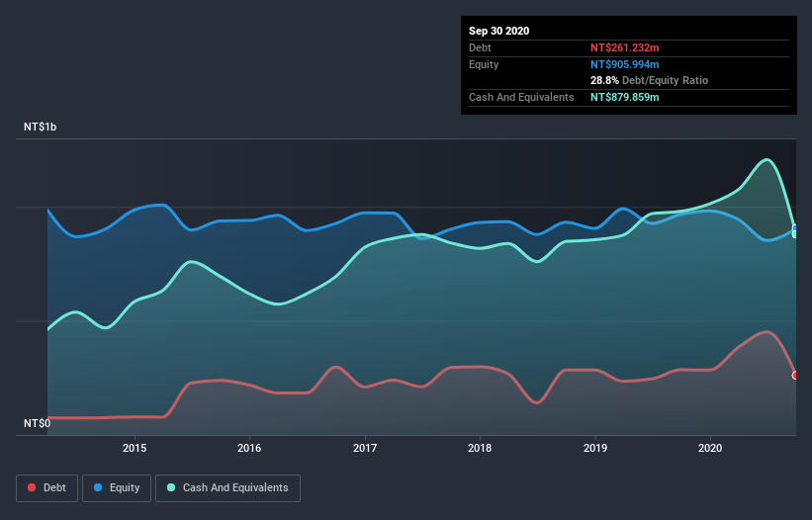812x520 pixels.
Task: Select the 2015 x-axis label
Action: [135, 448]
